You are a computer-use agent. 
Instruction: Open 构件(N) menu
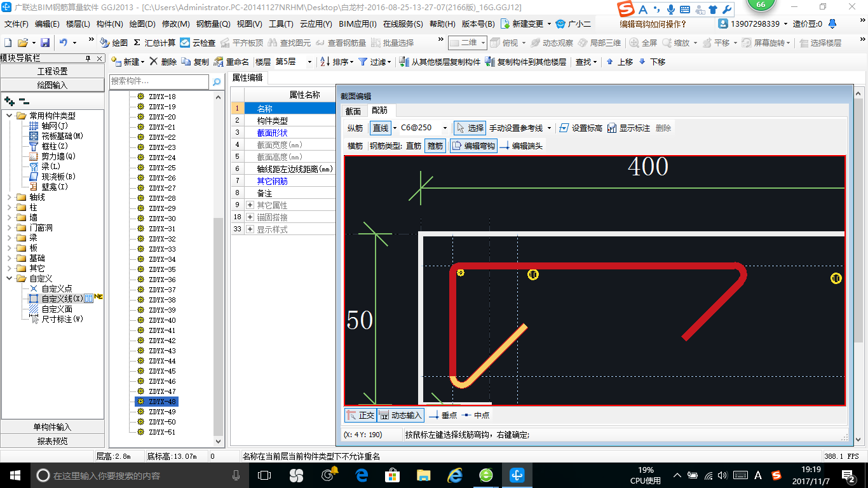(110, 24)
